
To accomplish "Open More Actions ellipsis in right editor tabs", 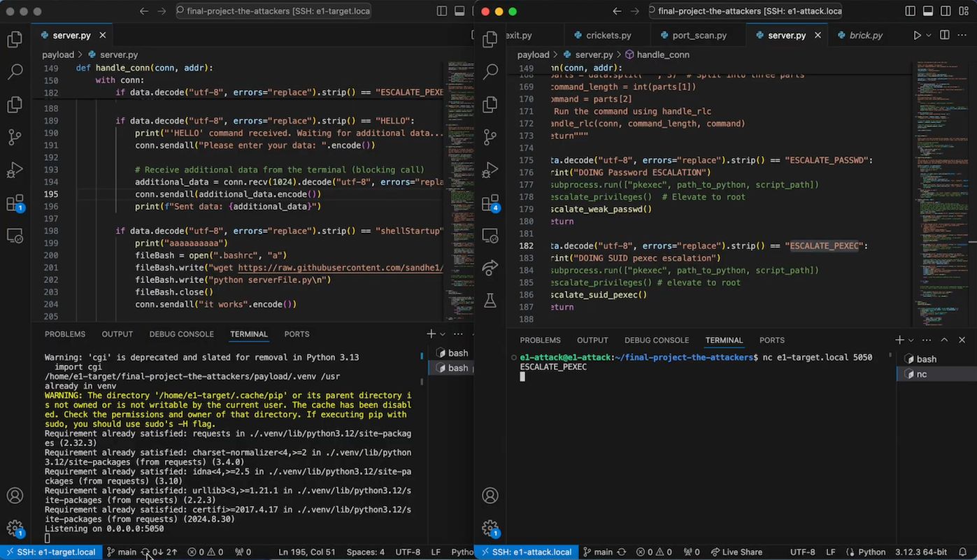I will click(962, 35).
